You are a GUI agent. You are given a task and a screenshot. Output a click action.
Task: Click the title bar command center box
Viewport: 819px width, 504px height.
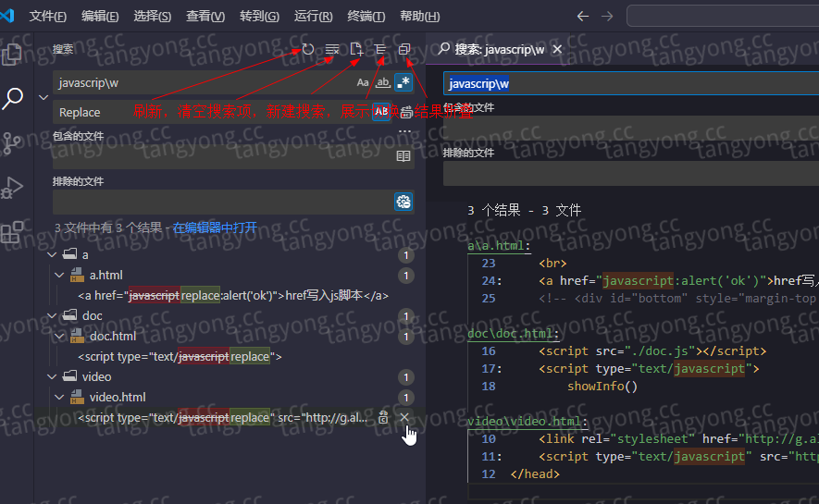(x=723, y=16)
